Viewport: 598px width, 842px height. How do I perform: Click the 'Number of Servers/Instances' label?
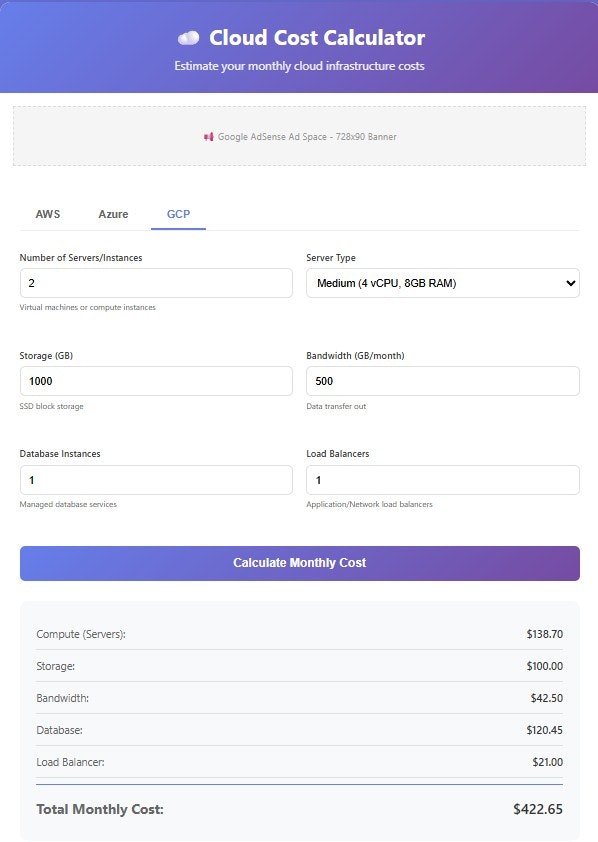coord(81,258)
